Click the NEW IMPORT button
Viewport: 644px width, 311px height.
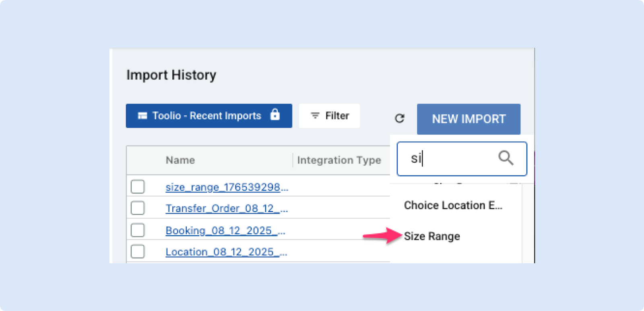click(469, 119)
